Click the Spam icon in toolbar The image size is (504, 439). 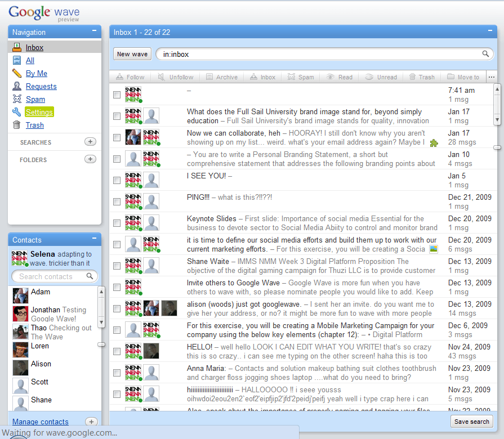coord(292,77)
